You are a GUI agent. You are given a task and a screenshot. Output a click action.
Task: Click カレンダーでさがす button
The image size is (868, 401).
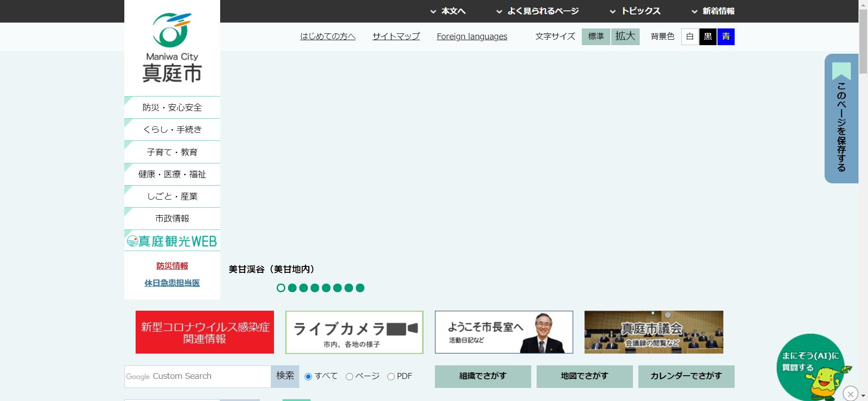pyautogui.click(x=686, y=376)
